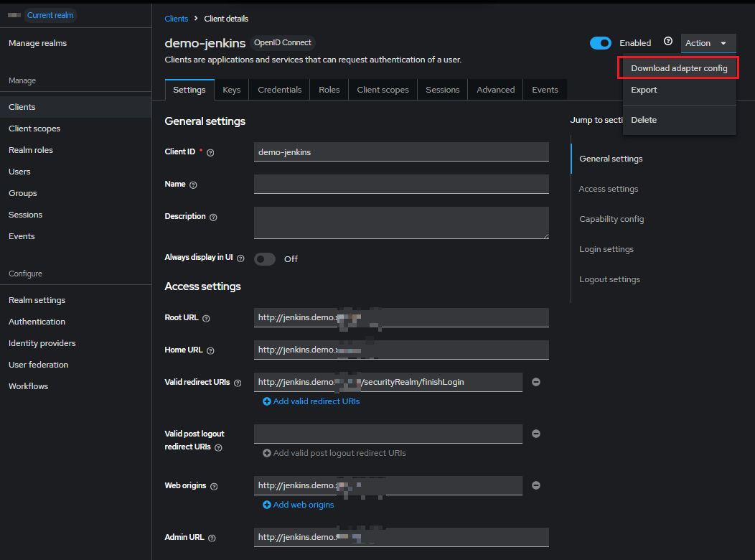Jump to General settings section
The width and height of the screenshot is (755, 560).
click(x=611, y=159)
